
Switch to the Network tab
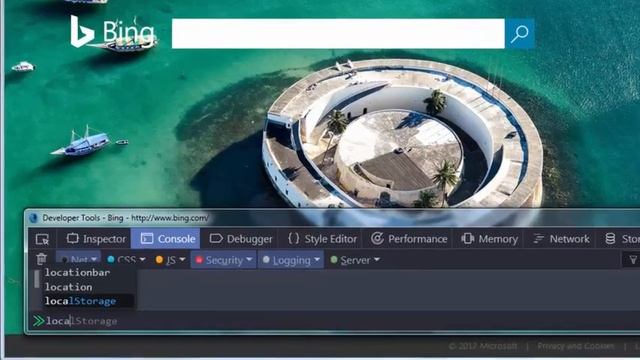562,239
